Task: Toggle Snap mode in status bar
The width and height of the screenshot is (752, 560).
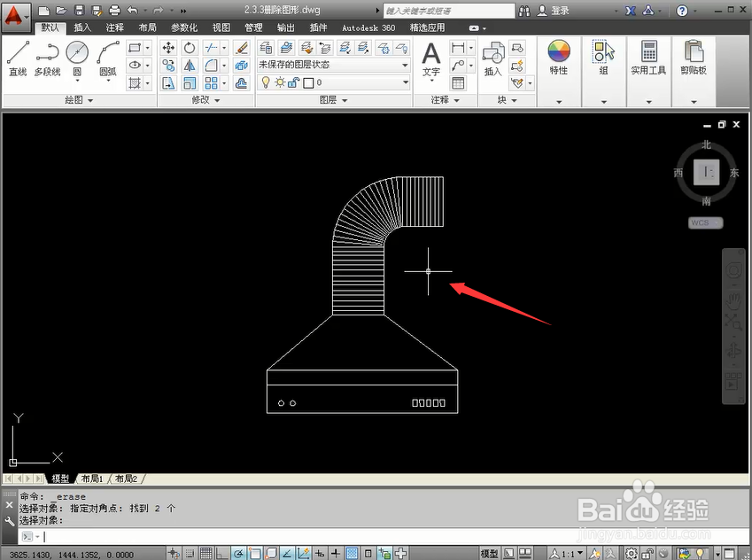Action: pyautogui.click(x=190, y=553)
